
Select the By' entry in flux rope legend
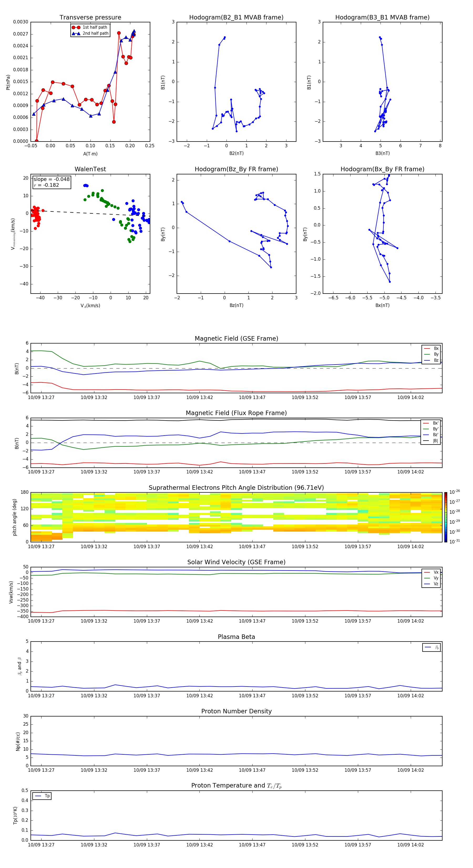[x=431, y=429]
